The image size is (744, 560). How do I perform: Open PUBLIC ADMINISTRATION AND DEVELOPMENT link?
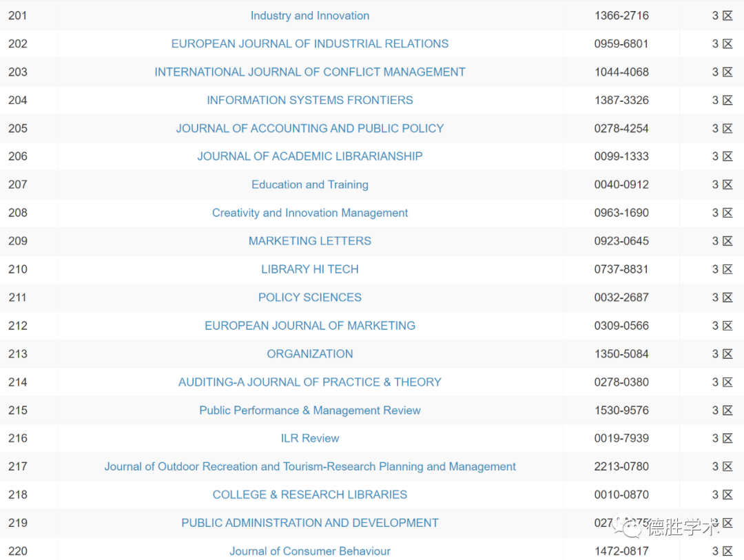[310, 523]
